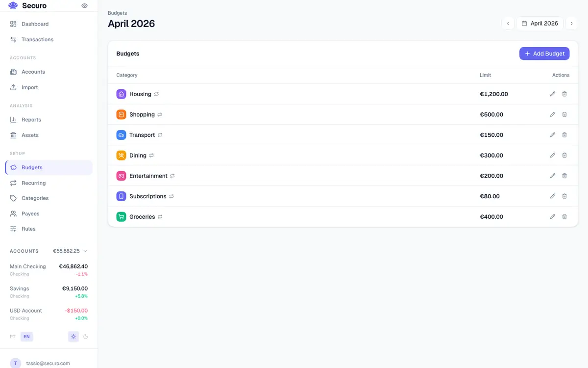Delete the Entertainment budget via trash icon
Viewport: 588px width, 368px height.
(x=564, y=176)
